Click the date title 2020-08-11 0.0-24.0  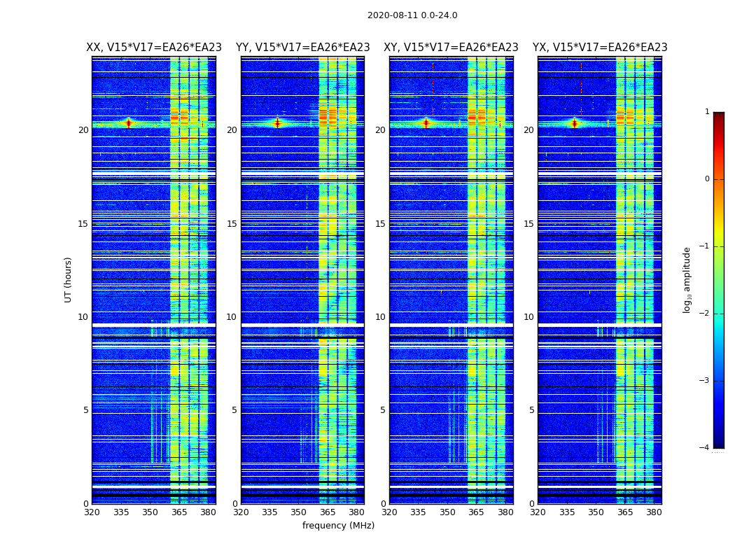412,15
